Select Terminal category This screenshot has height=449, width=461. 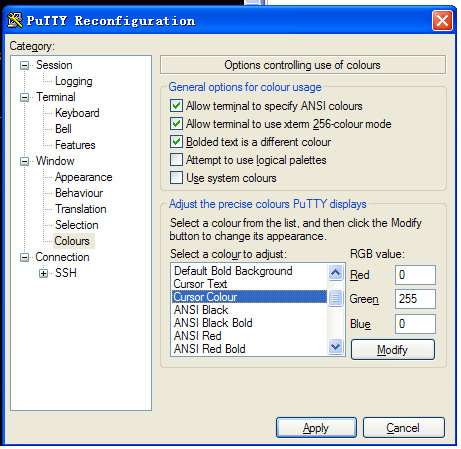click(x=56, y=97)
